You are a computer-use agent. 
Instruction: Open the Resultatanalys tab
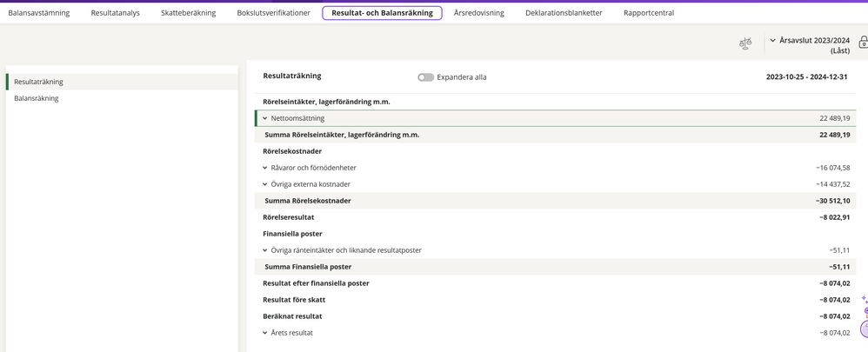coord(115,13)
